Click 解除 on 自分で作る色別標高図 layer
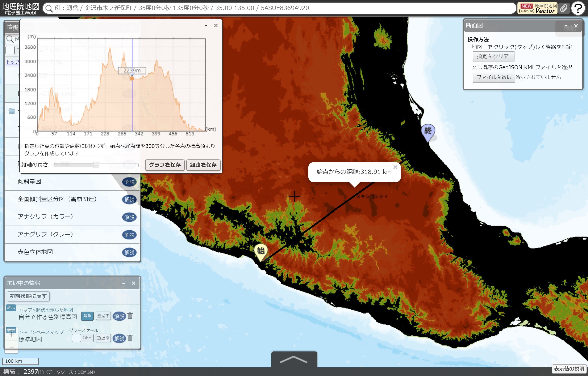Screen dimensions: 588x376 point(87,316)
